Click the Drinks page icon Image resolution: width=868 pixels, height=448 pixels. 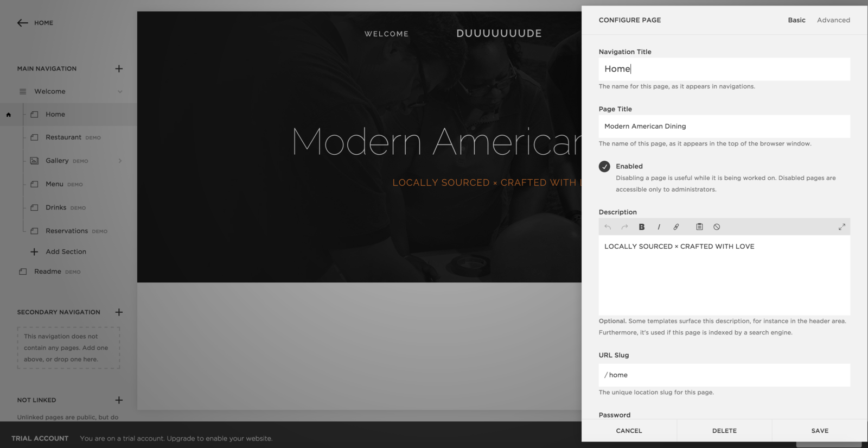[x=34, y=207]
